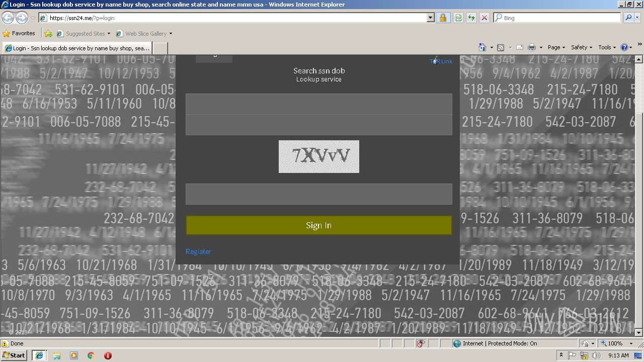Add to Favorites bar star icon
Viewport: 644px width, 362px height.
(x=48, y=34)
